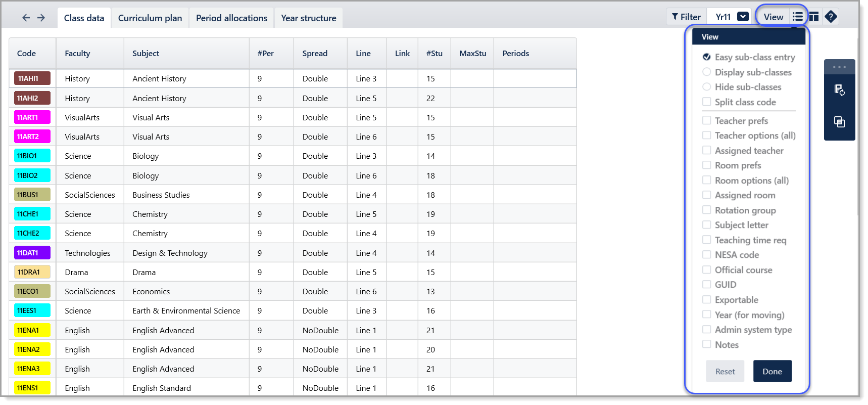This screenshot has height=405, width=868.
Task: Select the 11ENA2 class code badge
Action: 32,349
